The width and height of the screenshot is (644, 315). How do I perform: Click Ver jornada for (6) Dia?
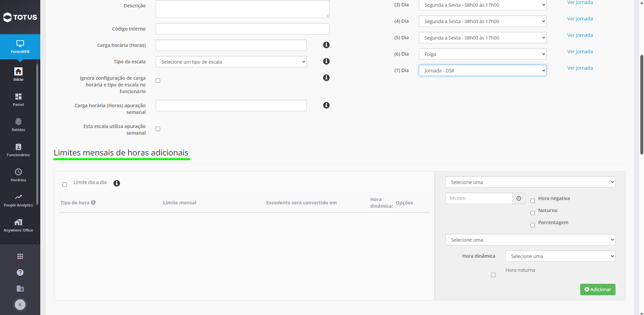pos(580,52)
